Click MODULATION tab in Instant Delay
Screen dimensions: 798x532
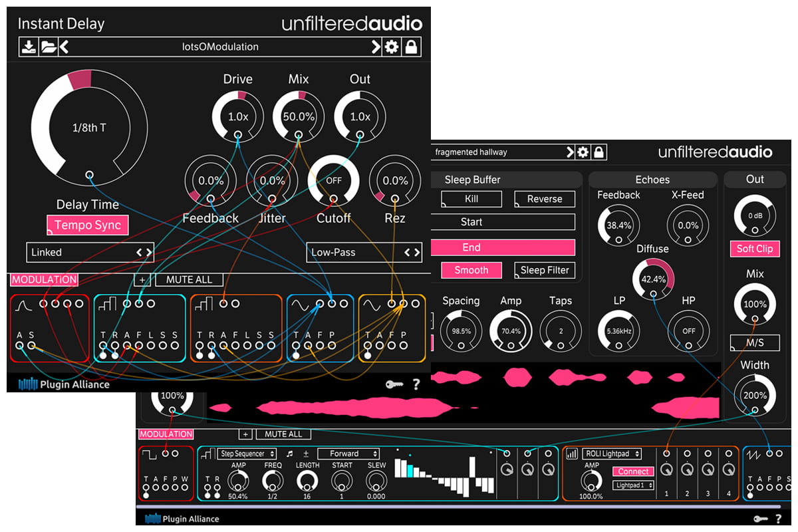coord(44,279)
